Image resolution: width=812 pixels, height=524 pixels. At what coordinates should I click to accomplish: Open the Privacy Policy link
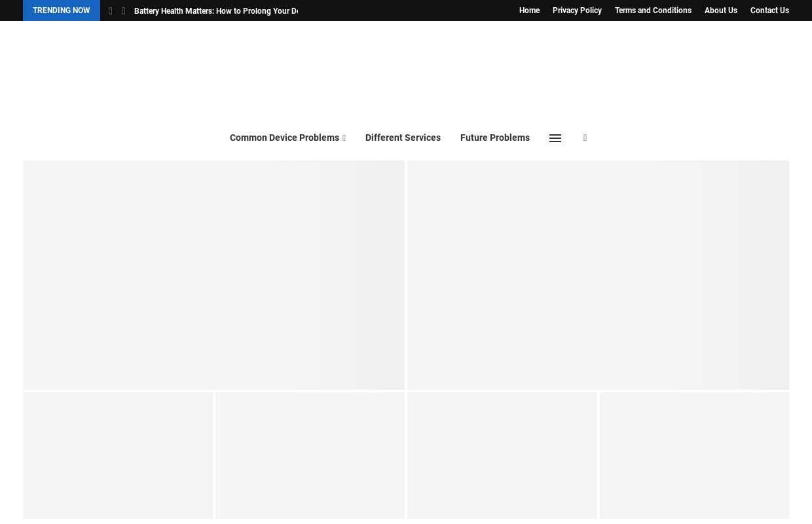tap(577, 10)
